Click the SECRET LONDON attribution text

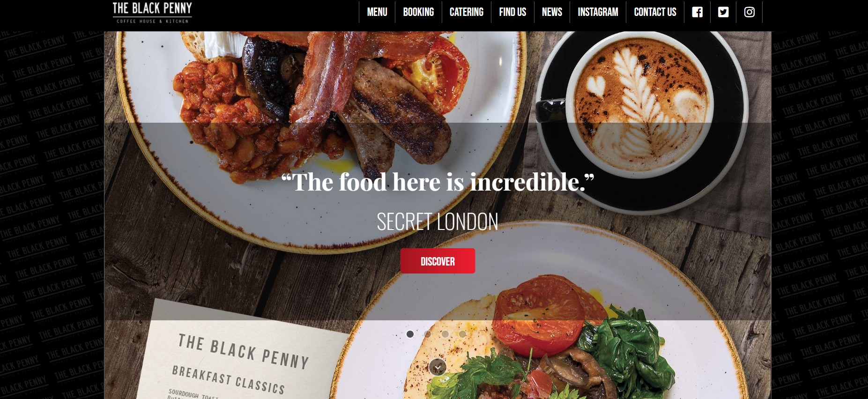click(438, 222)
